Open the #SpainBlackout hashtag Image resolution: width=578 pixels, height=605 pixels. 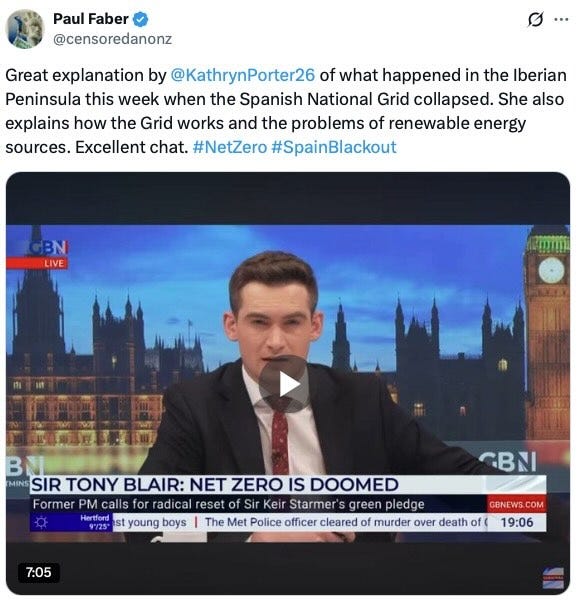coord(334,147)
